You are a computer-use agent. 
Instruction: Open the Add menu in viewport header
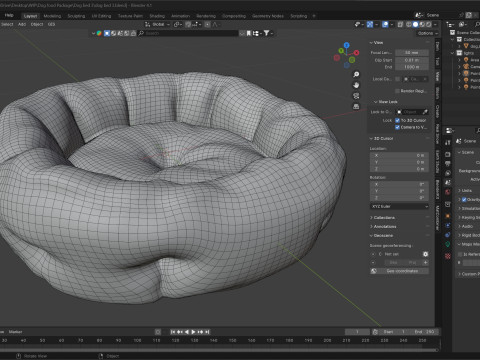click(22, 24)
